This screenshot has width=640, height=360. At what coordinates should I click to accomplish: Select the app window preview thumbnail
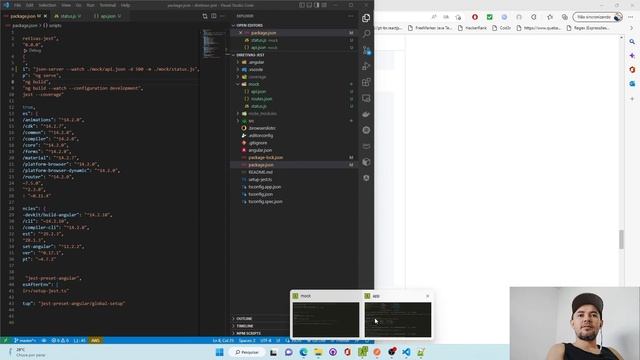[398, 320]
